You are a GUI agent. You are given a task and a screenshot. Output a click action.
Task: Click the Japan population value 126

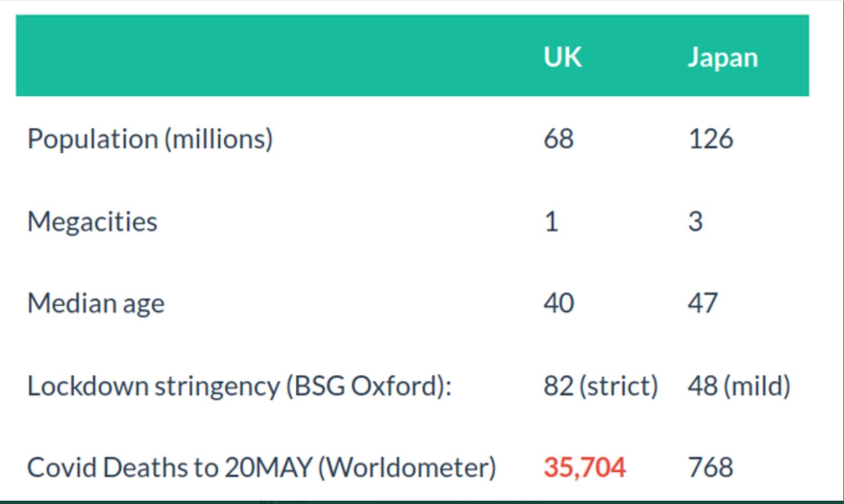[x=710, y=139]
